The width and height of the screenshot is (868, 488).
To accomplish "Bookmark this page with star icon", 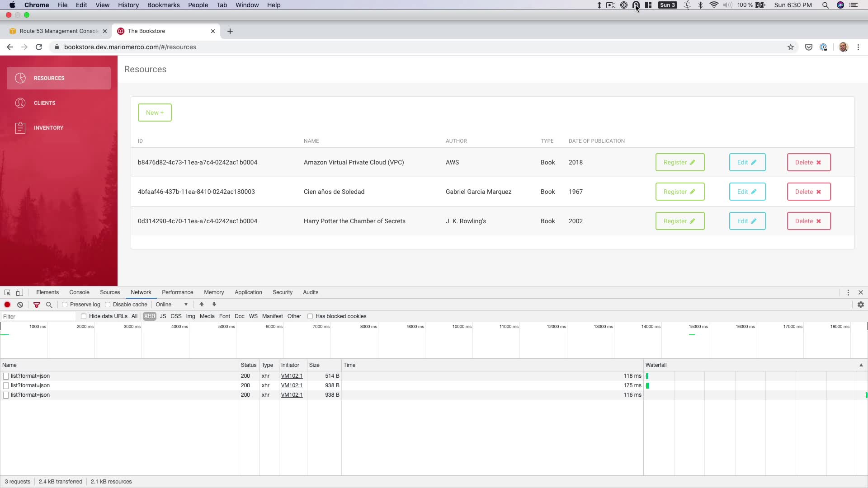I will point(790,47).
